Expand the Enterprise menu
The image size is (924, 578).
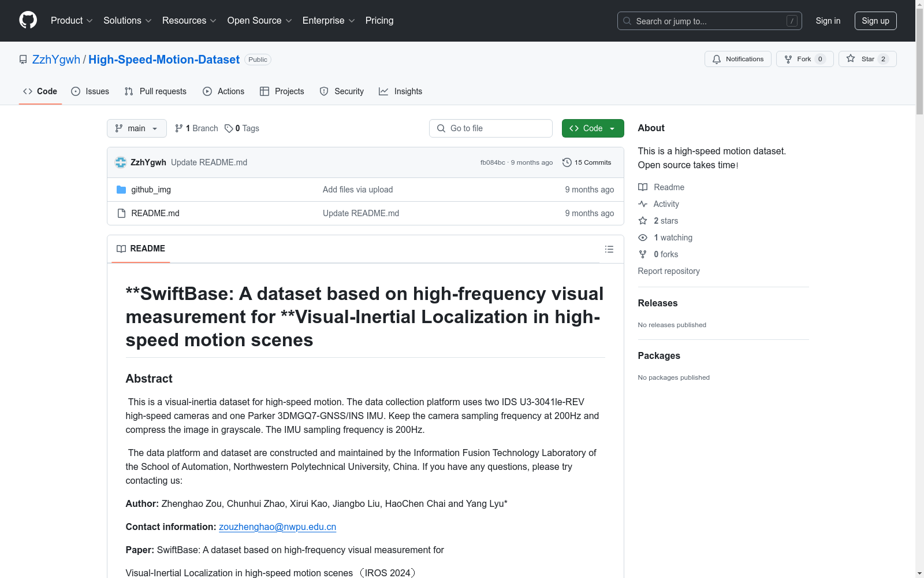329,21
